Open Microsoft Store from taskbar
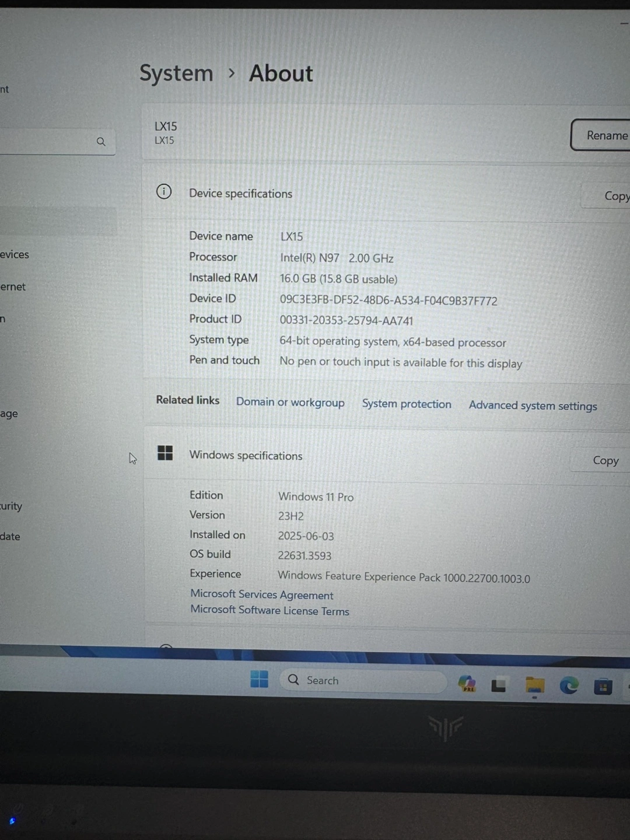This screenshot has height=840, width=630. tap(603, 687)
